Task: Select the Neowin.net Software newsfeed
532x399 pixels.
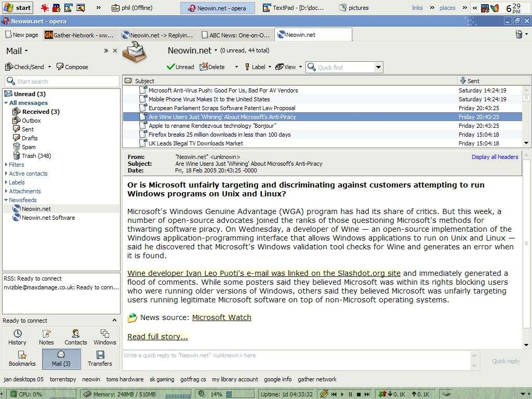Action: tap(44, 218)
